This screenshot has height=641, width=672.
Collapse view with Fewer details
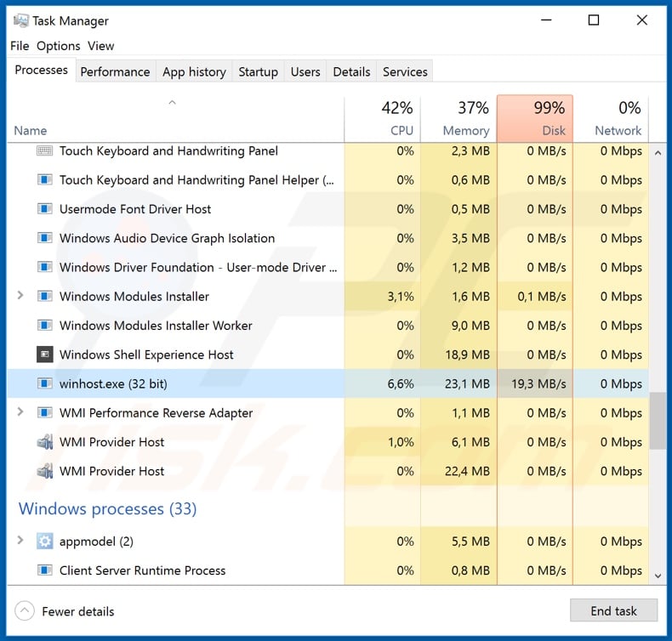click(x=65, y=611)
